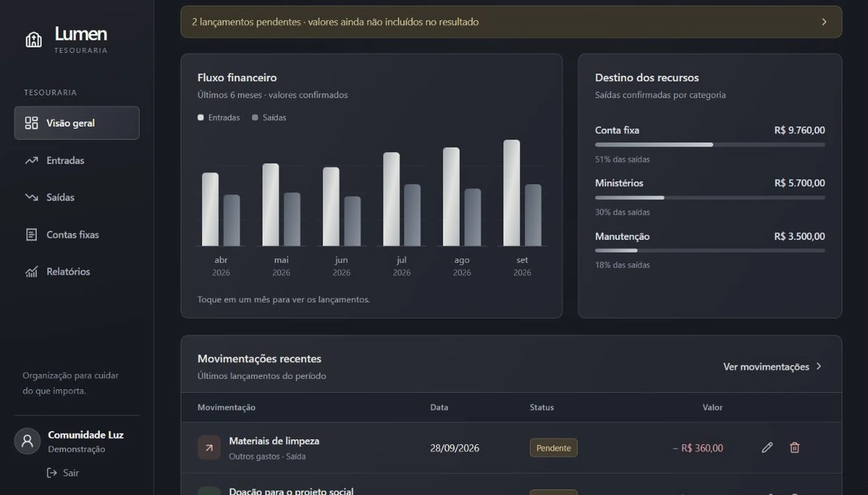Screen dimensions: 868x495
Task: Open the Contas fixas section
Action: tap(77, 234)
